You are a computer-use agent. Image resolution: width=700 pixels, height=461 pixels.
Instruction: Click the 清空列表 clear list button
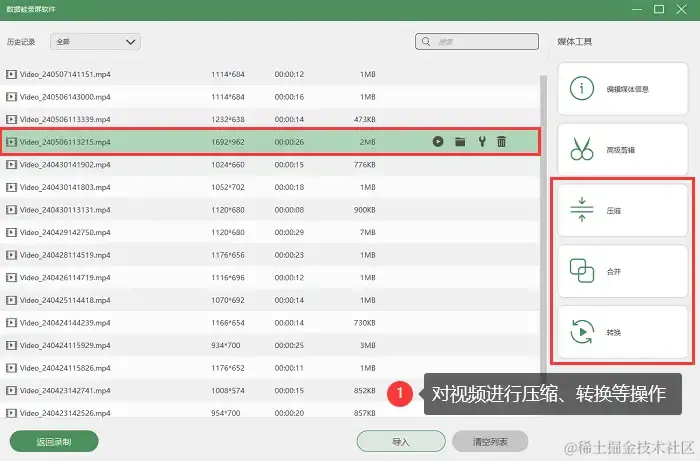[490, 442]
